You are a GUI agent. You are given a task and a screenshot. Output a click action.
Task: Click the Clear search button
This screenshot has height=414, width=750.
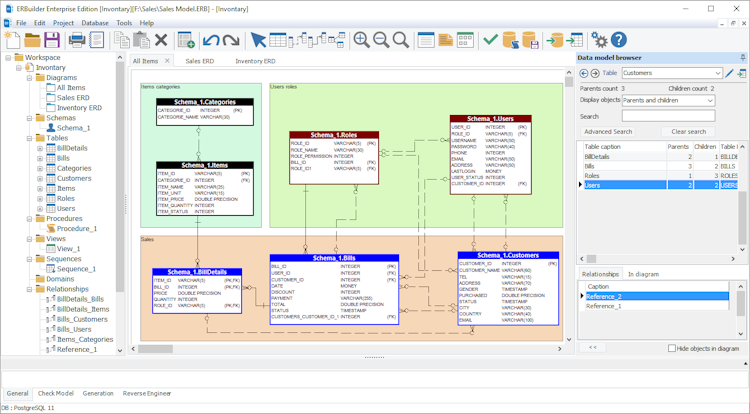point(688,131)
